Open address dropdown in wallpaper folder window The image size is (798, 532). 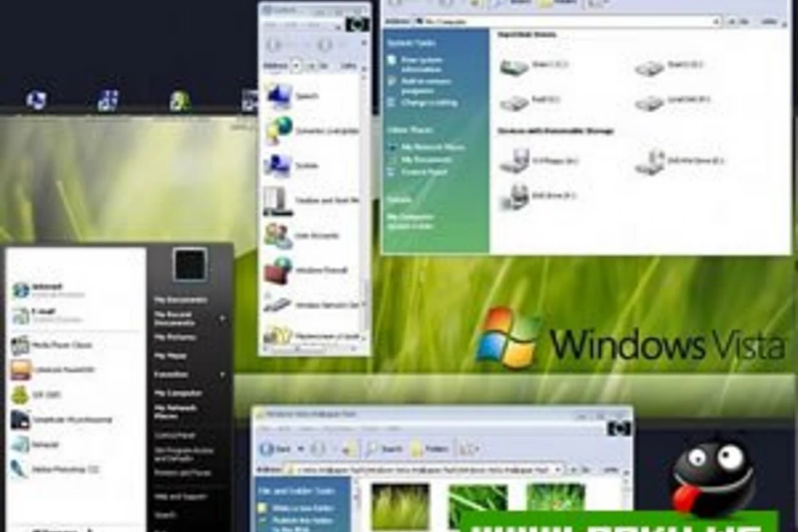coord(558,469)
